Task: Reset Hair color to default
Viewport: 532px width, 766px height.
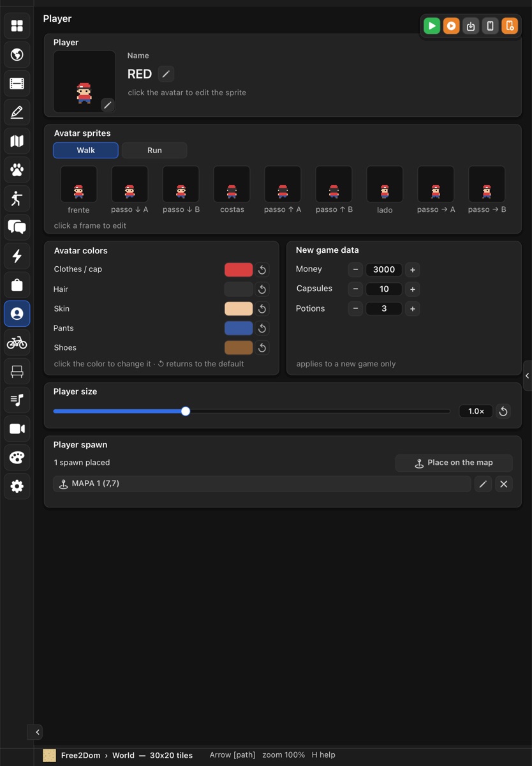Action: (262, 289)
